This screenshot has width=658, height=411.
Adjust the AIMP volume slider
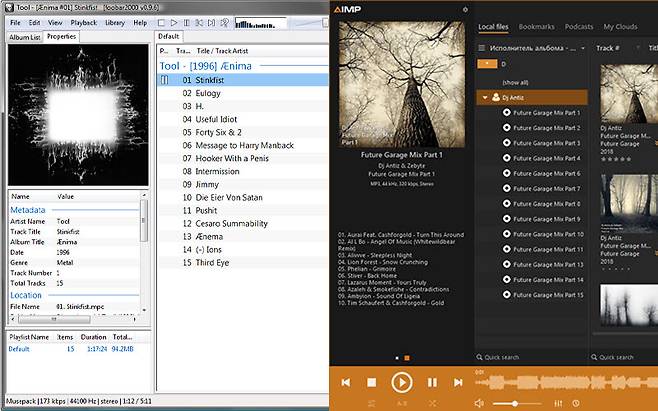517,403
